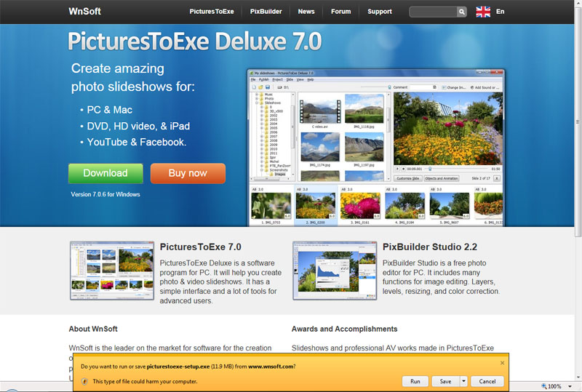Click the 'PicturesToExe Deluxe 7.0' banner title
582x392 pixels.
pos(195,41)
